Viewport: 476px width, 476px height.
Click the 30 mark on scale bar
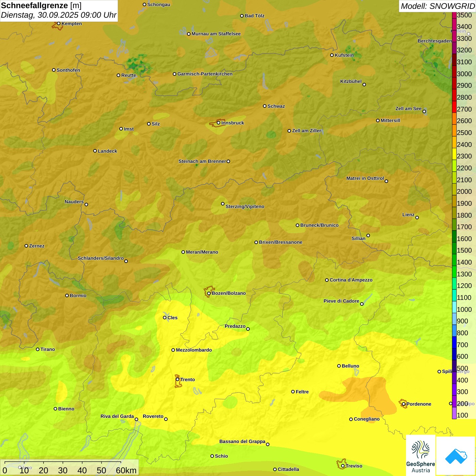coord(63,470)
